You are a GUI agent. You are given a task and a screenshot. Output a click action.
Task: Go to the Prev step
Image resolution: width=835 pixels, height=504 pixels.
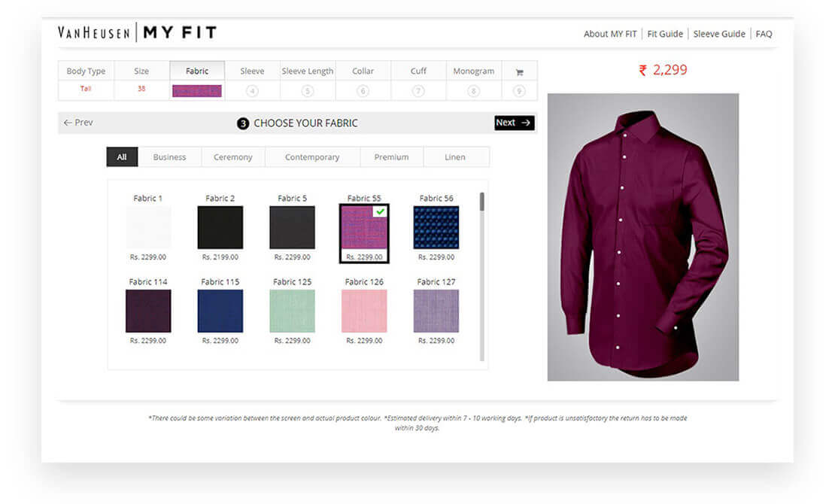[x=78, y=123]
